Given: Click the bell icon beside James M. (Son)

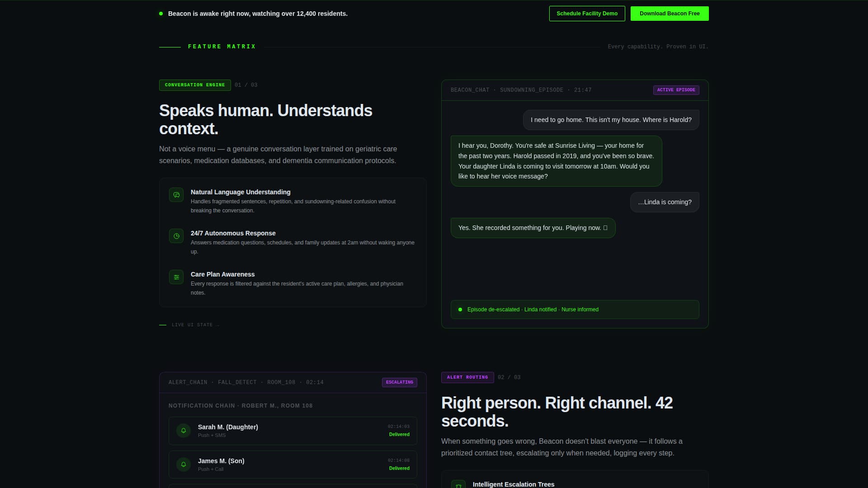Looking at the screenshot, I should [x=184, y=465].
